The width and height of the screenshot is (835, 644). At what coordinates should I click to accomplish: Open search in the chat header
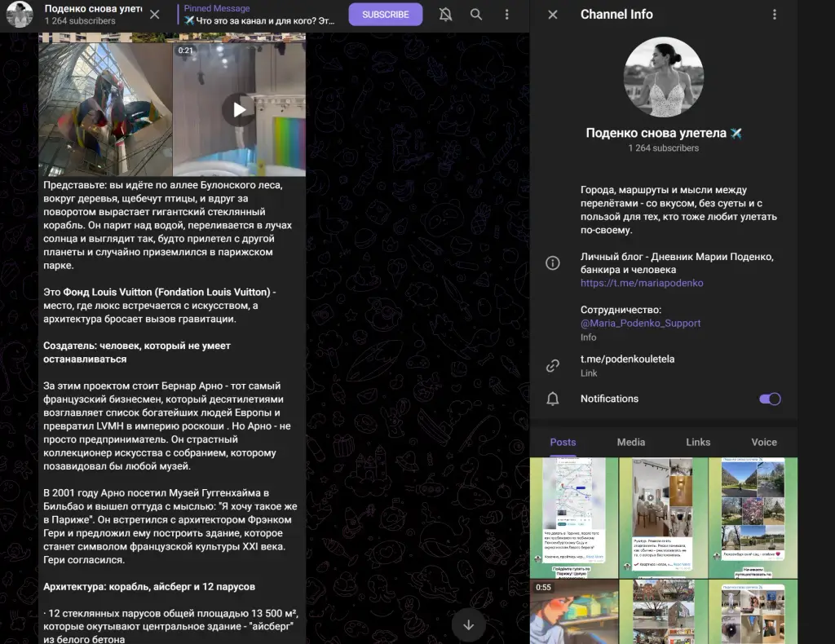[476, 15]
